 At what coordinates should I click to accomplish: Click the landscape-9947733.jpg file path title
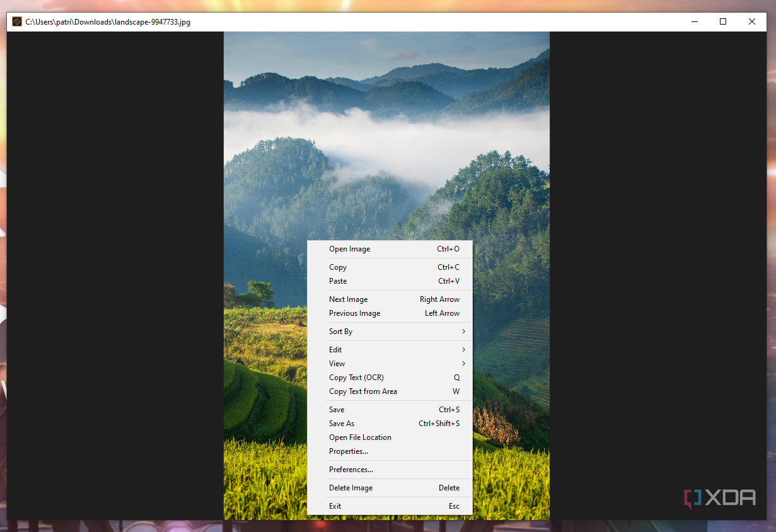(108, 21)
